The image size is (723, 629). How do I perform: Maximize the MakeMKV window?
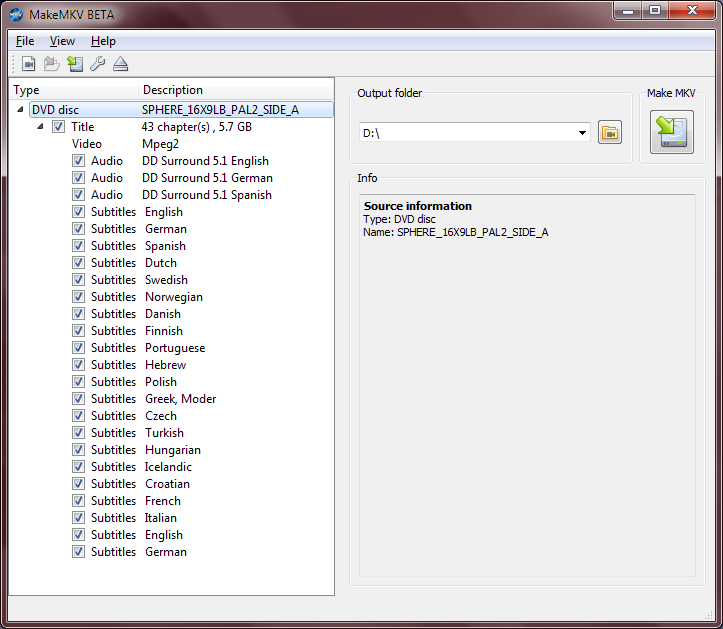coord(655,11)
